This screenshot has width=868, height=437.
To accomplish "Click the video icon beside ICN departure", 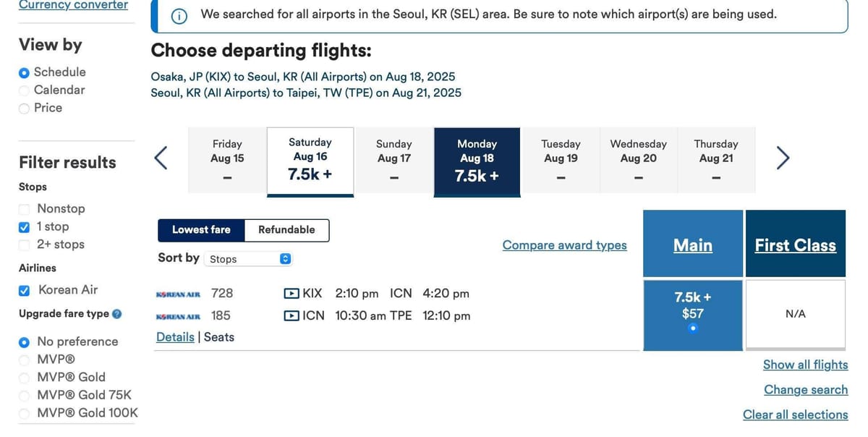I will point(292,315).
